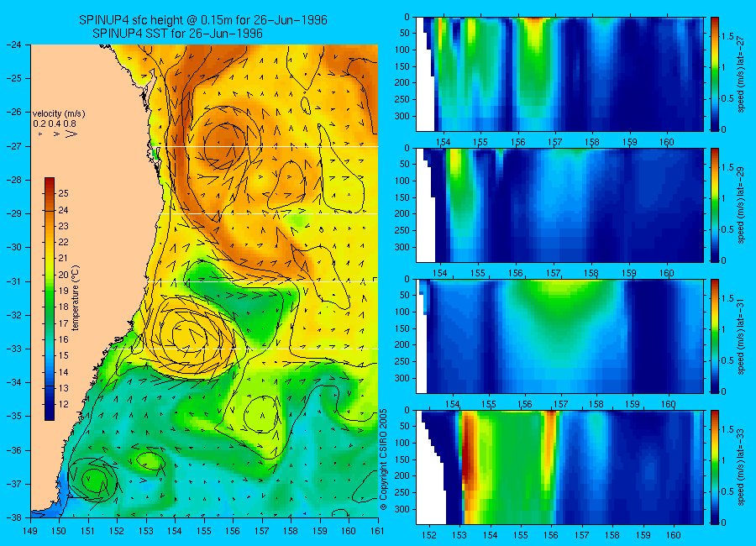The height and width of the screenshot is (546, 756).
Task: Click the "161" longitude label on the map
Action: pyautogui.click(x=377, y=531)
